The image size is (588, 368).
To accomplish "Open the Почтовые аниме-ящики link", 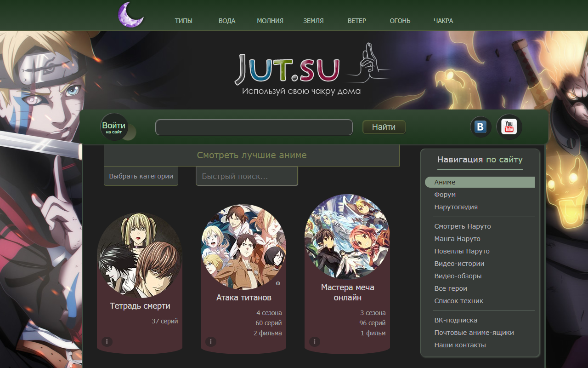I will click(474, 333).
